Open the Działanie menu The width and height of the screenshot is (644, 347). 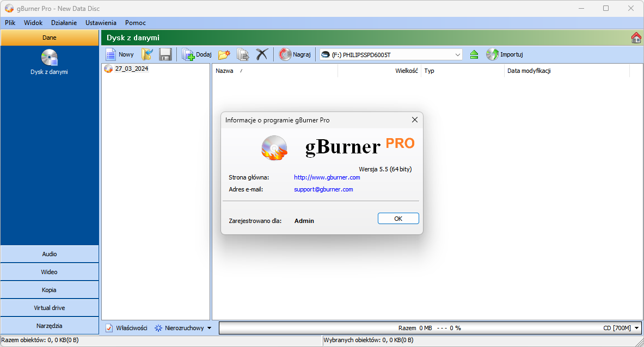pyautogui.click(x=64, y=23)
